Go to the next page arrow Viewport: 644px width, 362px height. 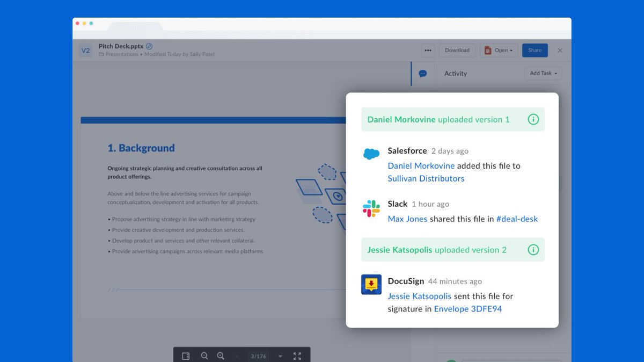click(280, 356)
